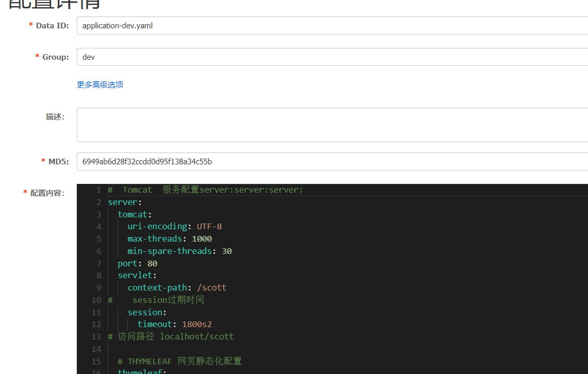Viewport: 588px width, 374px height.
Task: Select 'context-path: /scott' config entry
Action: (177, 287)
